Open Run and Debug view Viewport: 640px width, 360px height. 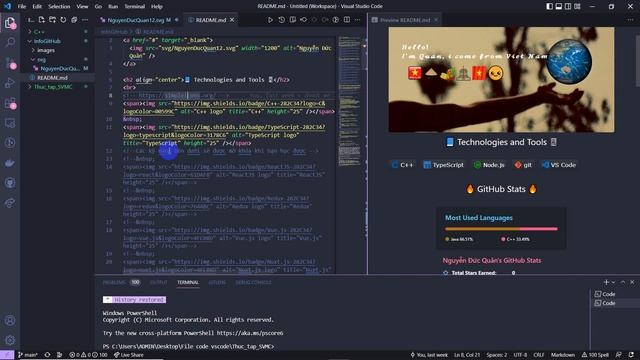coord(10,83)
